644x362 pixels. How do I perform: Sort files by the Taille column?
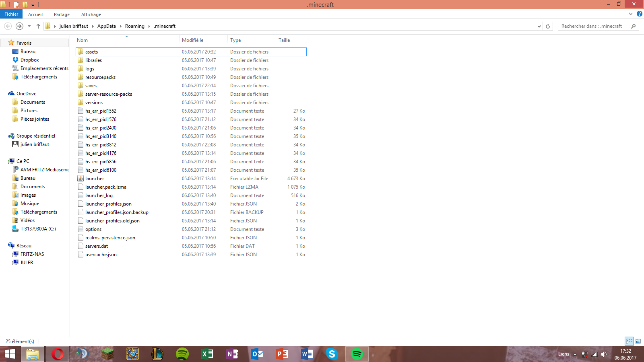(284, 40)
